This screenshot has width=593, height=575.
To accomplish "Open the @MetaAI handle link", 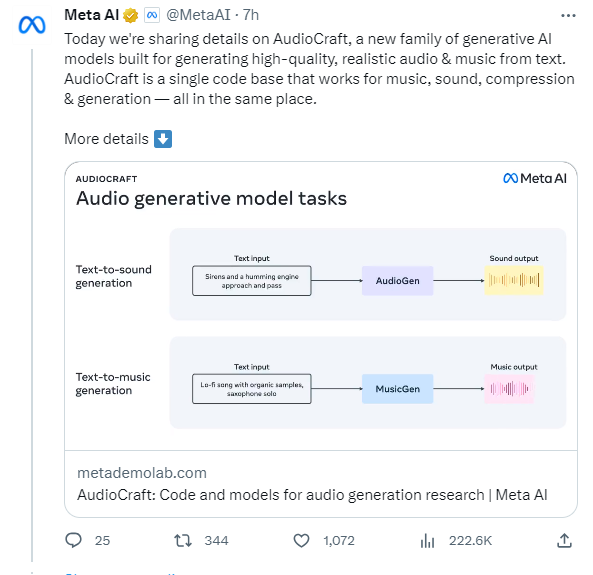I will 198,15.
